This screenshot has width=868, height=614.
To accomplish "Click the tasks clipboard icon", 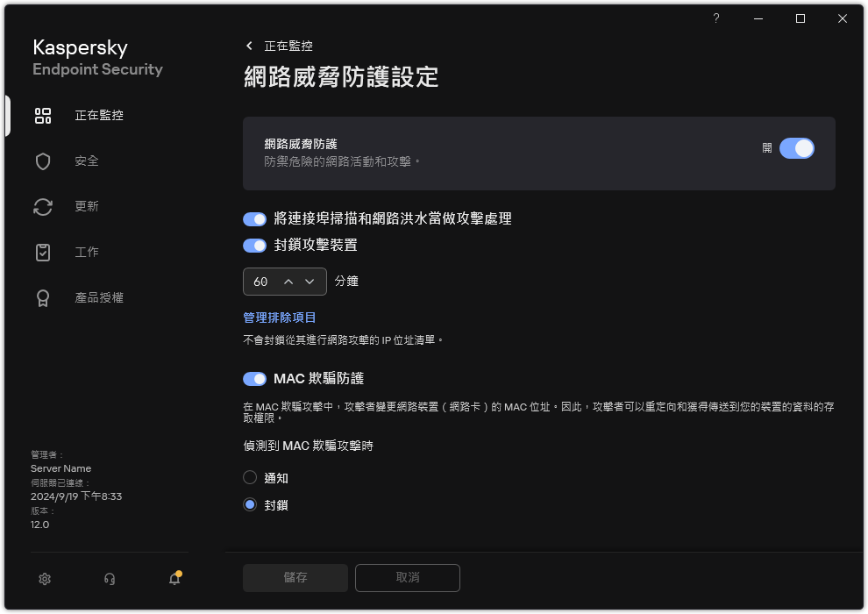I will pyautogui.click(x=43, y=253).
